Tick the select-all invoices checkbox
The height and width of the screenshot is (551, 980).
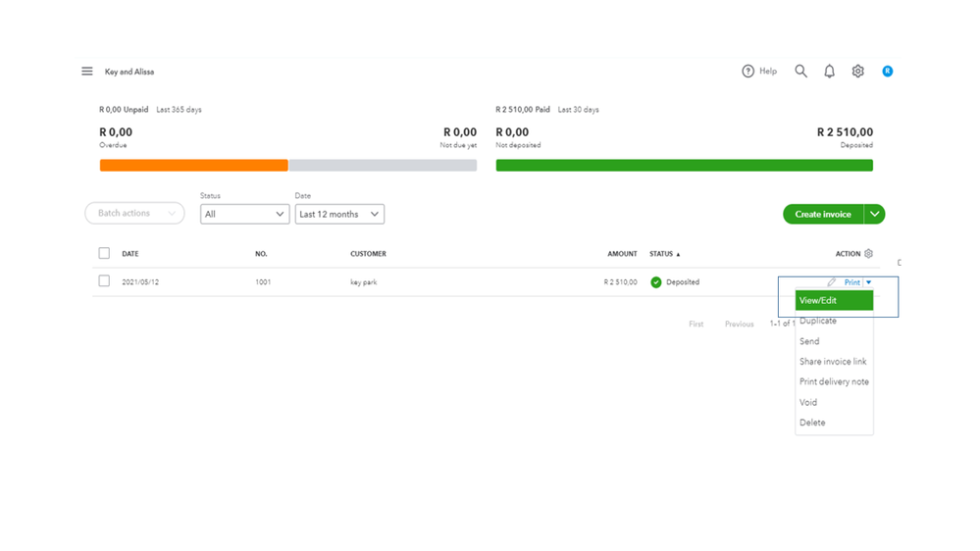104,254
